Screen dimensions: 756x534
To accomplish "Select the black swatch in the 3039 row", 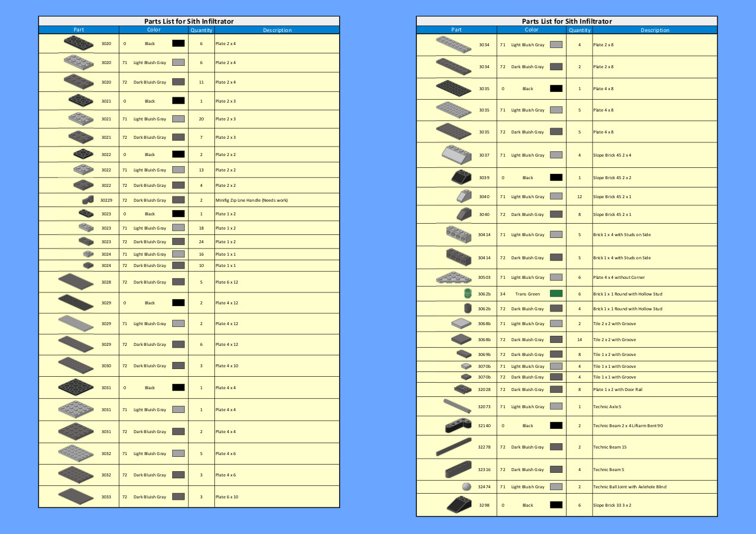I will 556,177.
